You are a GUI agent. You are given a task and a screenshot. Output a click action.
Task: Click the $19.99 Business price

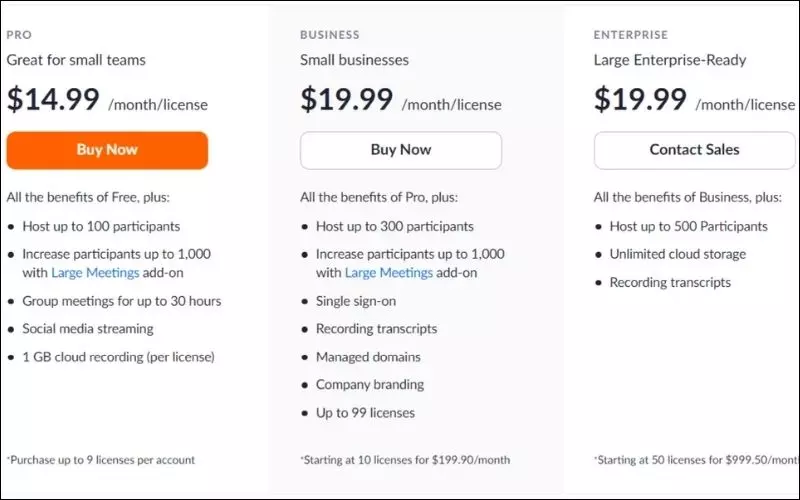(x=346, y=99)
